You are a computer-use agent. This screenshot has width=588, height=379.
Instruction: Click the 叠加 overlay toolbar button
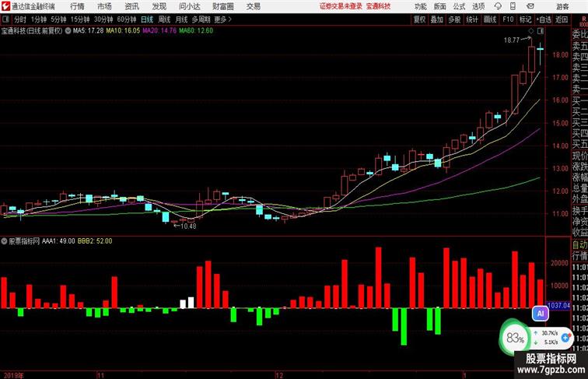coord(437,19)
